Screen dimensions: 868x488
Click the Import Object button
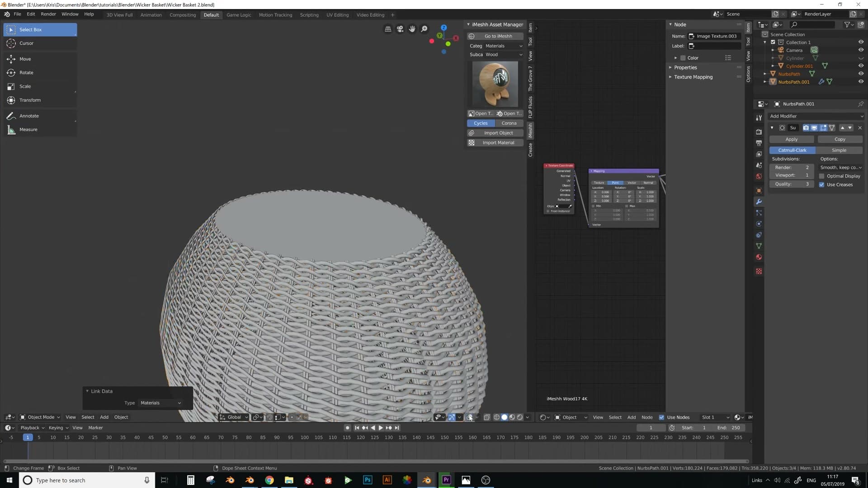click(495, 133)
